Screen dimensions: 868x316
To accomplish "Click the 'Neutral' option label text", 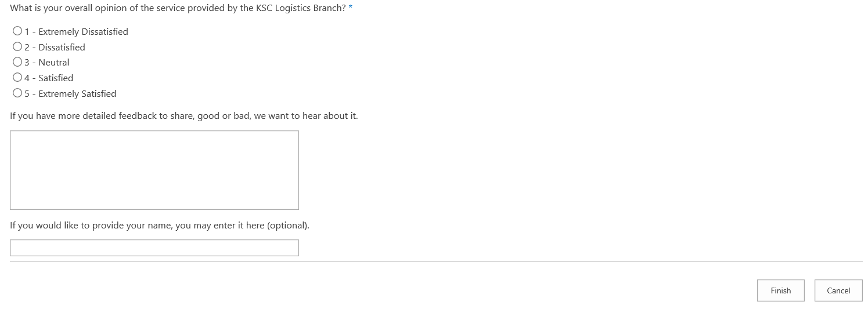I will coord(53,62).
